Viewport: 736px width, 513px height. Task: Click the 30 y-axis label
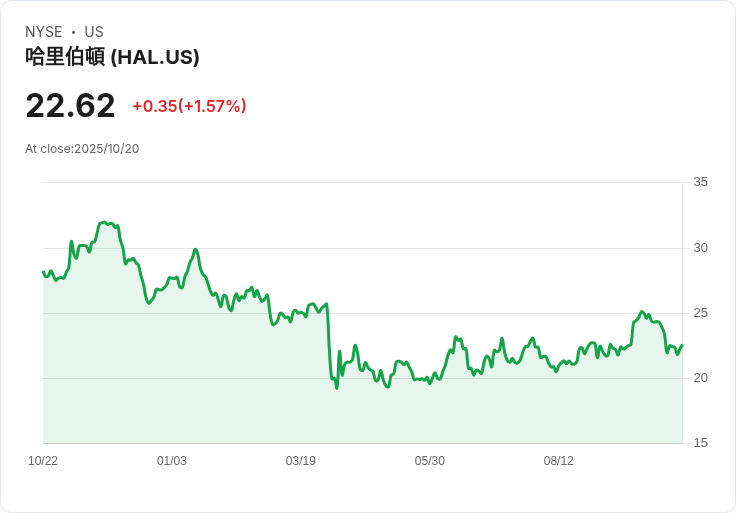700,248
